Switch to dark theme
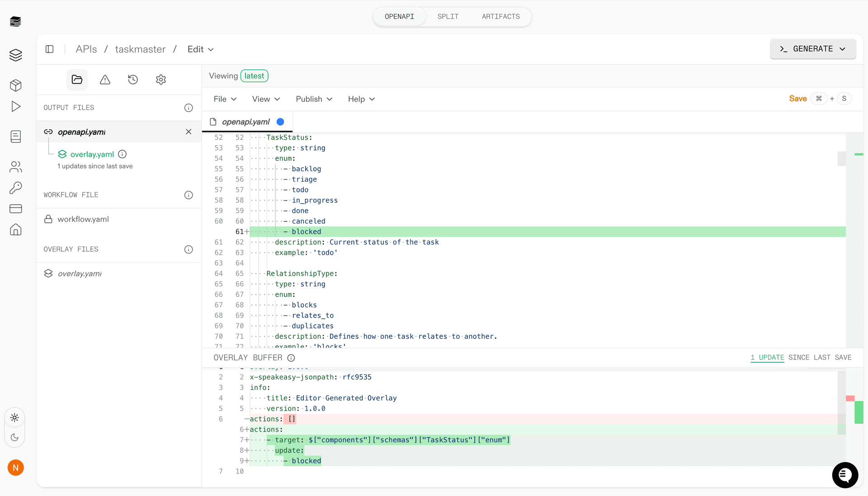This screenshot has width=868, height=496. (14, 437)
